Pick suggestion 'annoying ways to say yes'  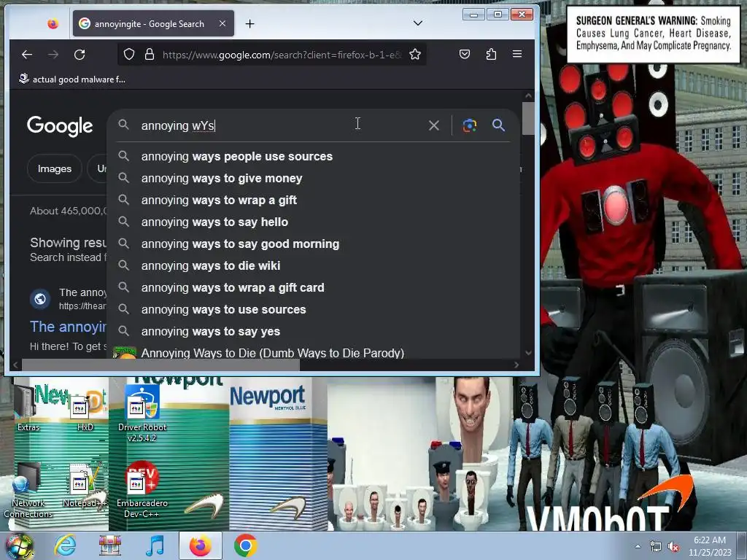tap(313, 332)
